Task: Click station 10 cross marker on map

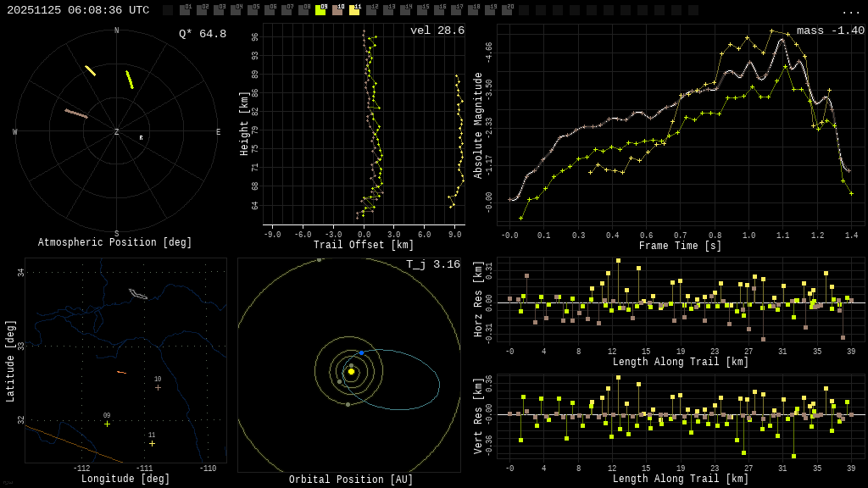Action: click(158, 387)
